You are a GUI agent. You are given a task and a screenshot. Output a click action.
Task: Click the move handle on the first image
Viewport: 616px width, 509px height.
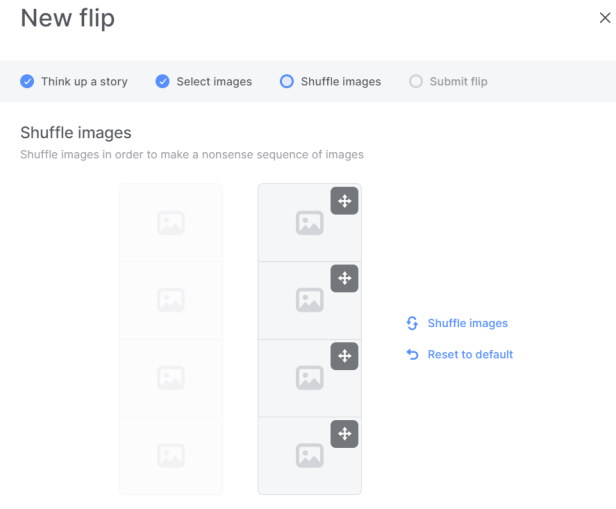(344, 201)
